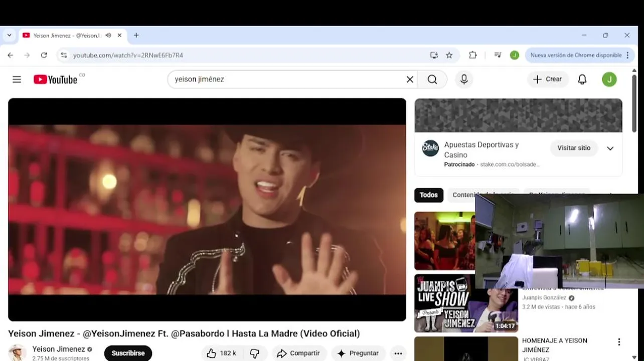
Task: Select the Todos filter chip
Action: tap(429, 195)
